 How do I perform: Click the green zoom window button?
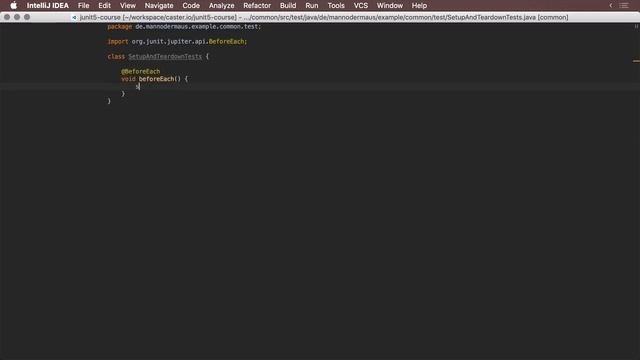coord(27,17)
